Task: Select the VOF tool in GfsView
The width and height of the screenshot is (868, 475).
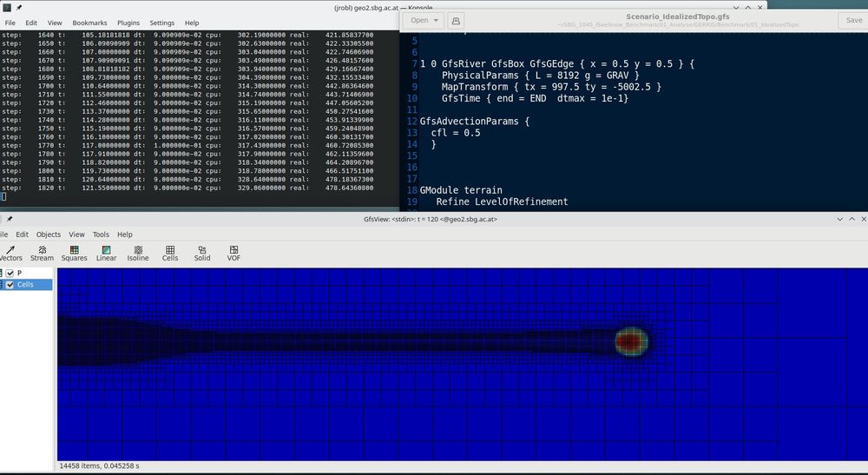Action: (233, 254)
